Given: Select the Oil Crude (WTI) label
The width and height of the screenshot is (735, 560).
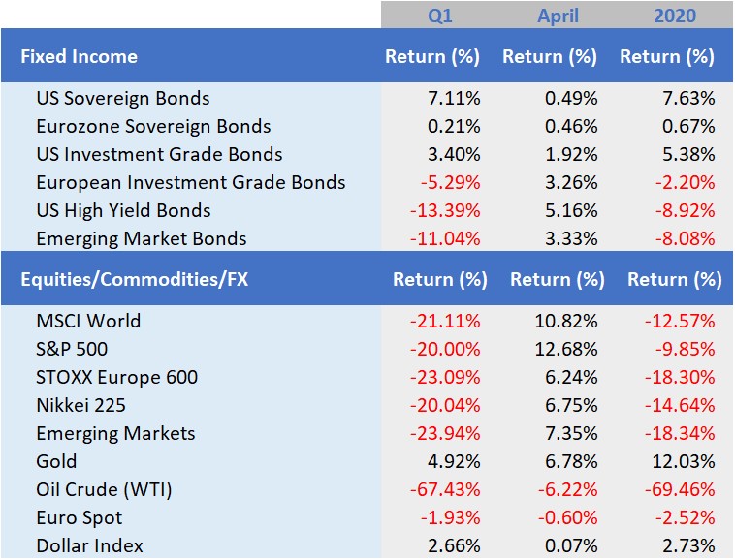Looking at the screenshot, I should coord(104,489).
